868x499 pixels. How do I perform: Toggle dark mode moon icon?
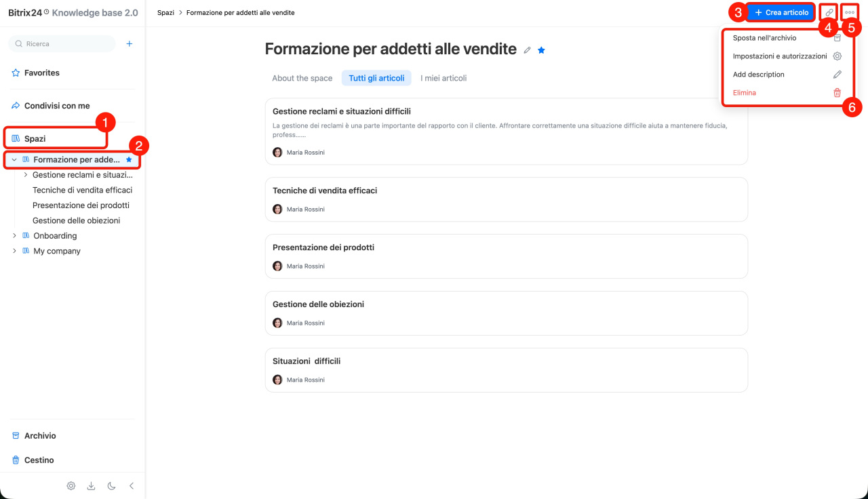[x=111, y=486]
